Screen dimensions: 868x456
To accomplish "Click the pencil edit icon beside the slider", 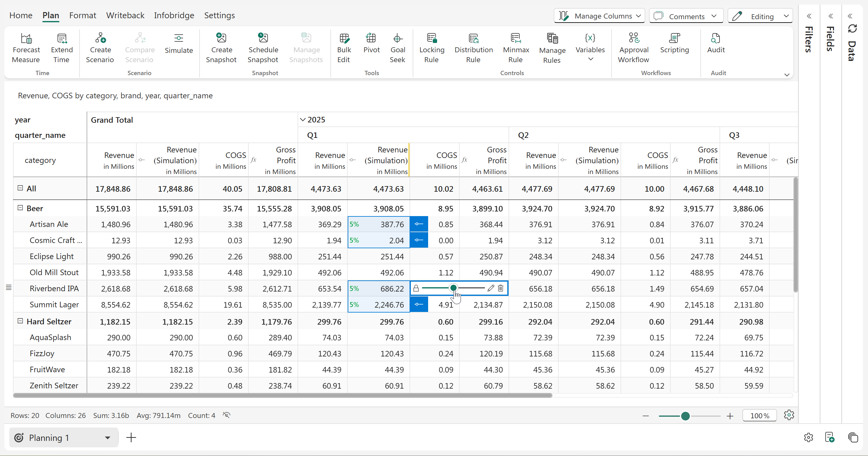I will pyautogui.click(x=491, y=288).
